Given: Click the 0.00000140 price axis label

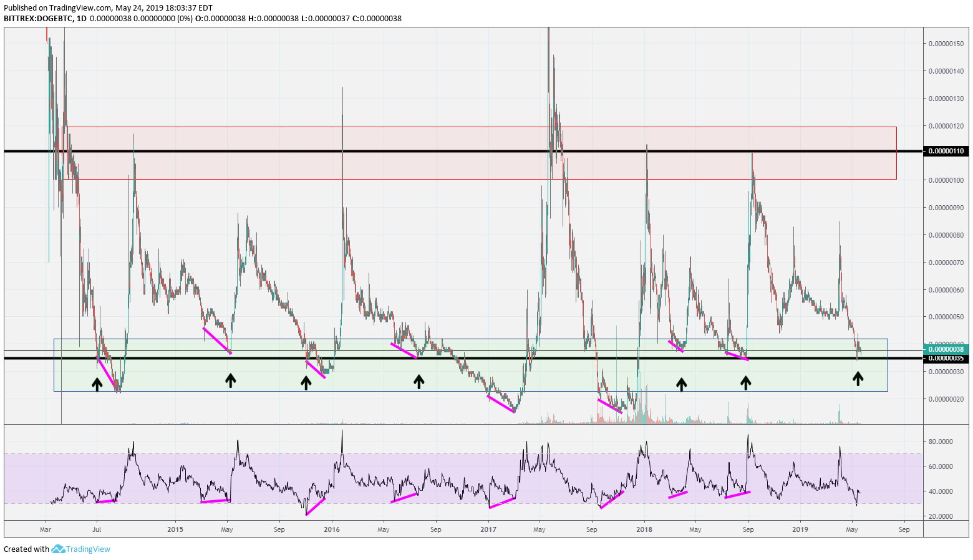Looking at the screenshot, I should pyautogui.click(x=946, y=71).
